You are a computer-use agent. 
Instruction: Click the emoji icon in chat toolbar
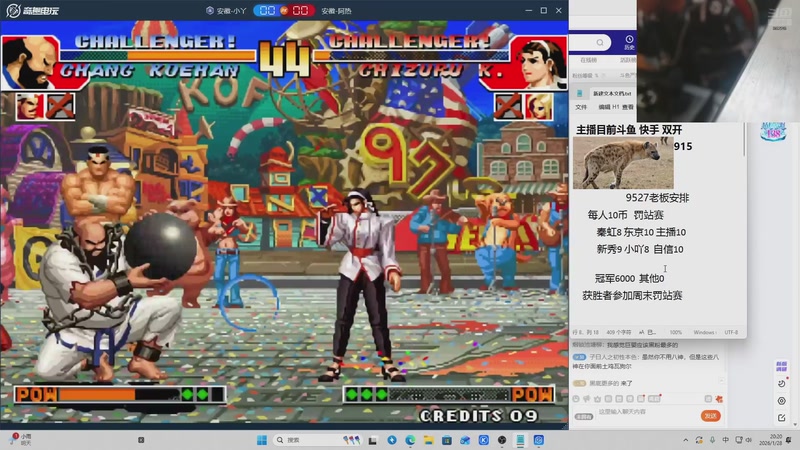(x=576, y=399)
